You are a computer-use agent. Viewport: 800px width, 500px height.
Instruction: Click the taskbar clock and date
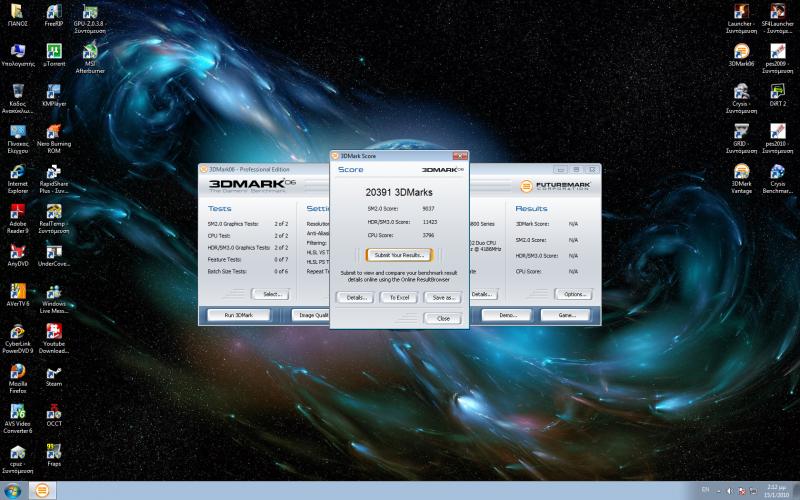pyautogui.click(x=776, y=491)
